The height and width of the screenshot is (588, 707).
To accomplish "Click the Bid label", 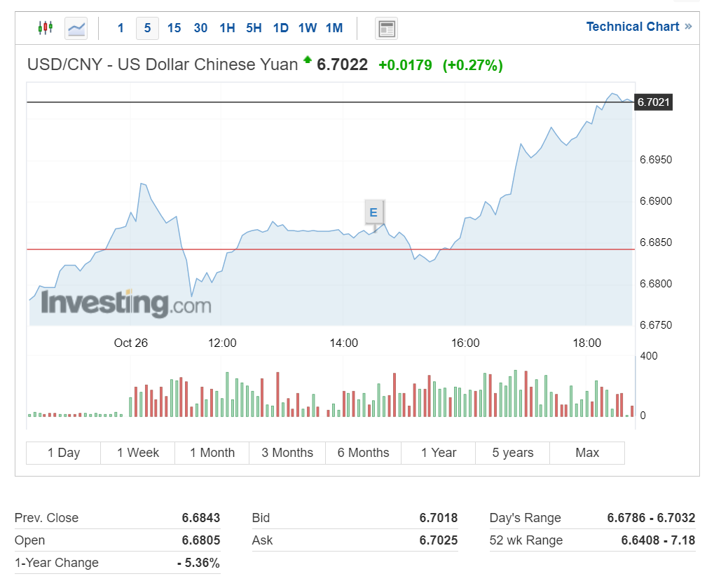I will click(261, 518).
